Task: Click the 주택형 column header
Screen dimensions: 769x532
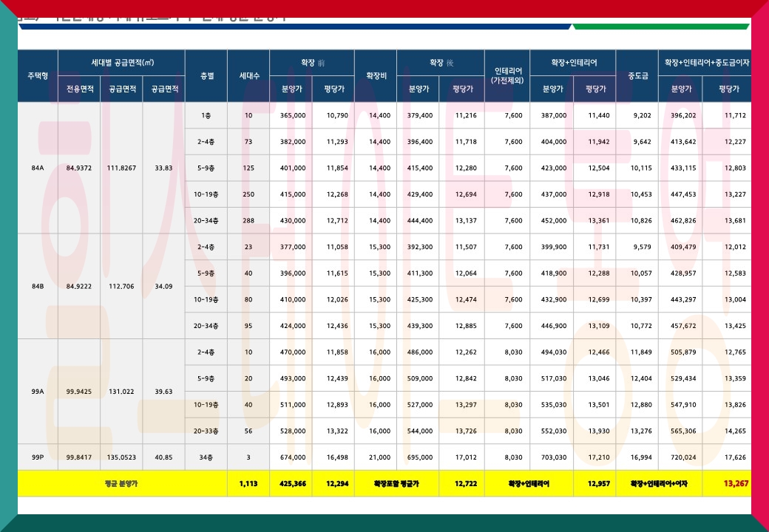Action: pos(38,76)
